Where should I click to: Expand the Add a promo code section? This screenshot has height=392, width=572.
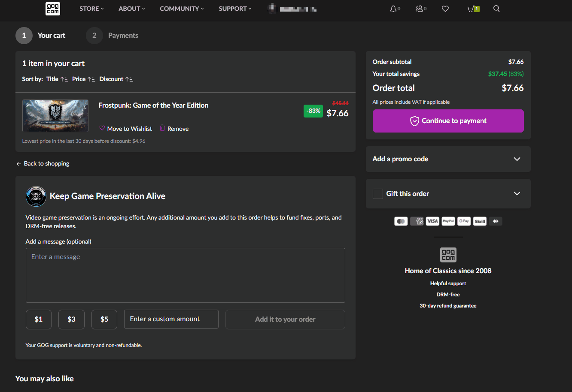517,159
